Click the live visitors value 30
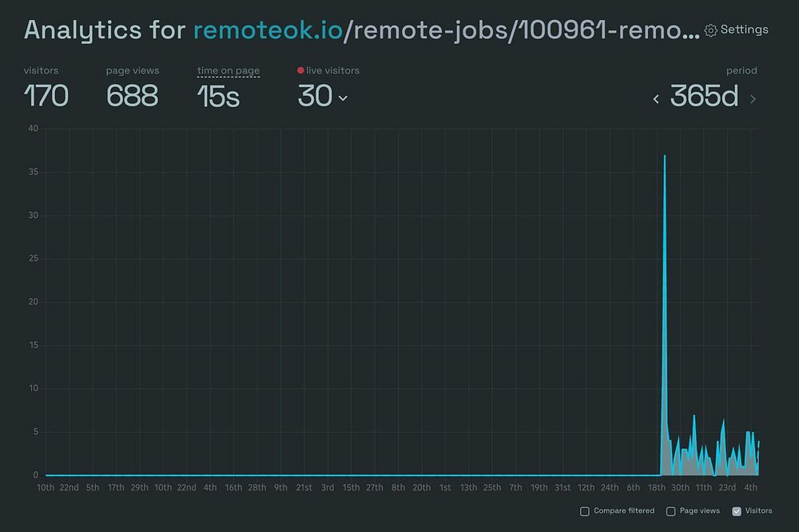Image resolution: width=799 pixels, height=532 pixels. point(315,96)
